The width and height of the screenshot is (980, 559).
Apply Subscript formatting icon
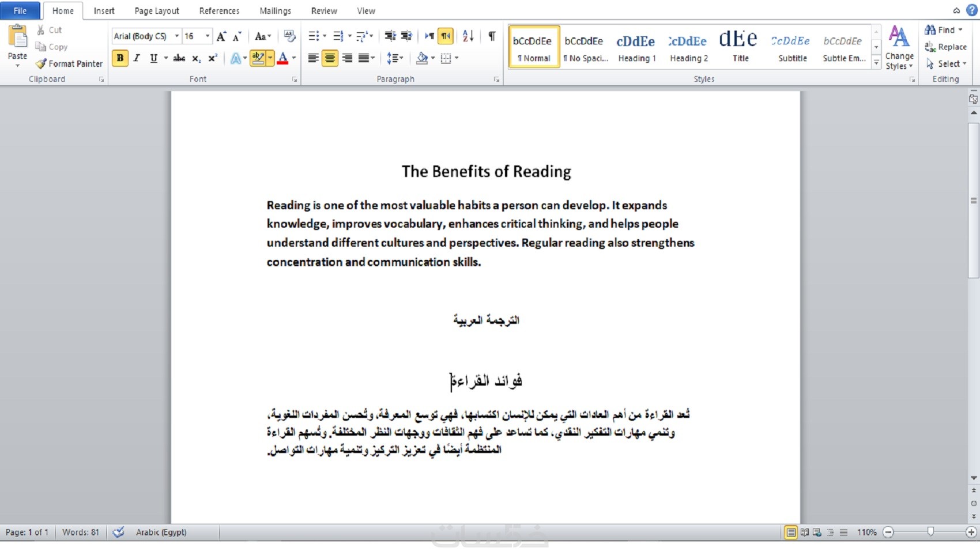197,58
